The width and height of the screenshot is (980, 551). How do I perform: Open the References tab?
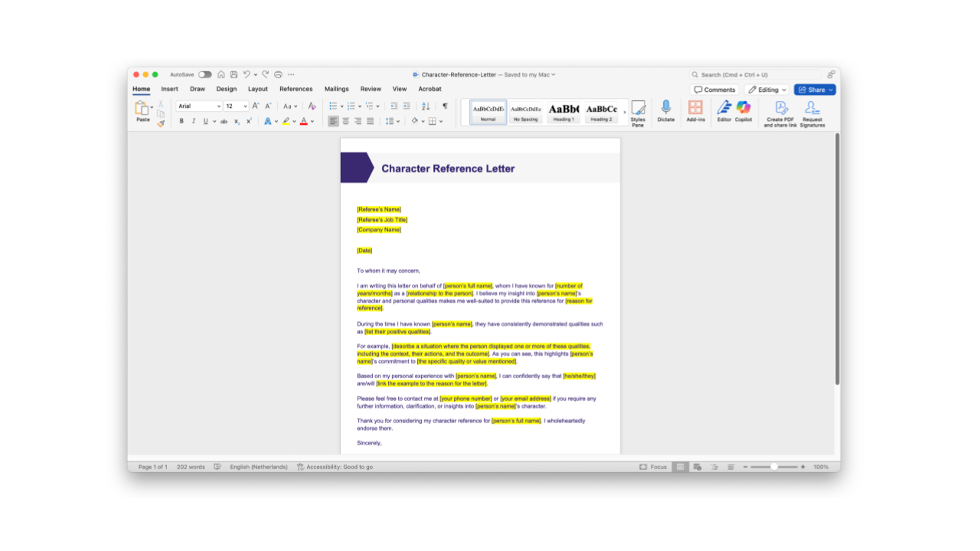(296, 89)
